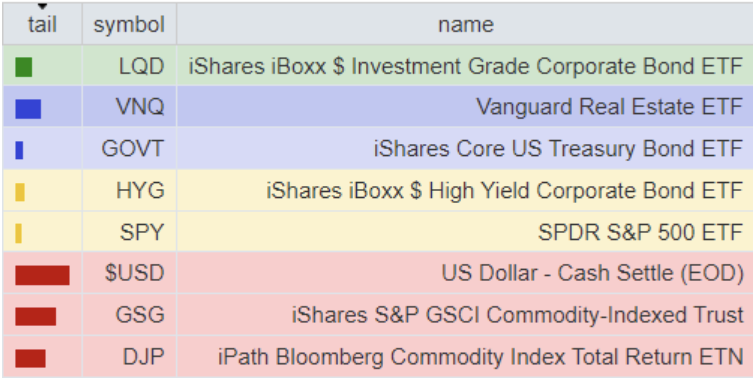Select the LQD symbol cell
754x380 pixels.
click(129, 66)
